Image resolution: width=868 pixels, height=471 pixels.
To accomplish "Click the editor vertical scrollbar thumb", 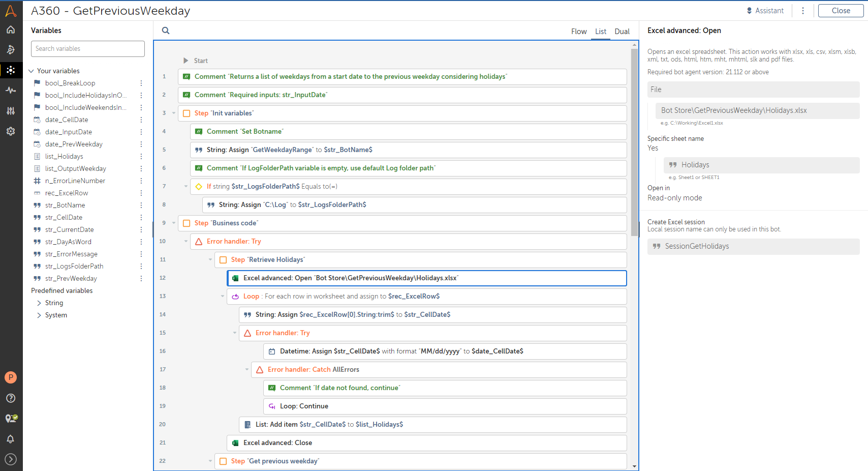I will 634,142.
